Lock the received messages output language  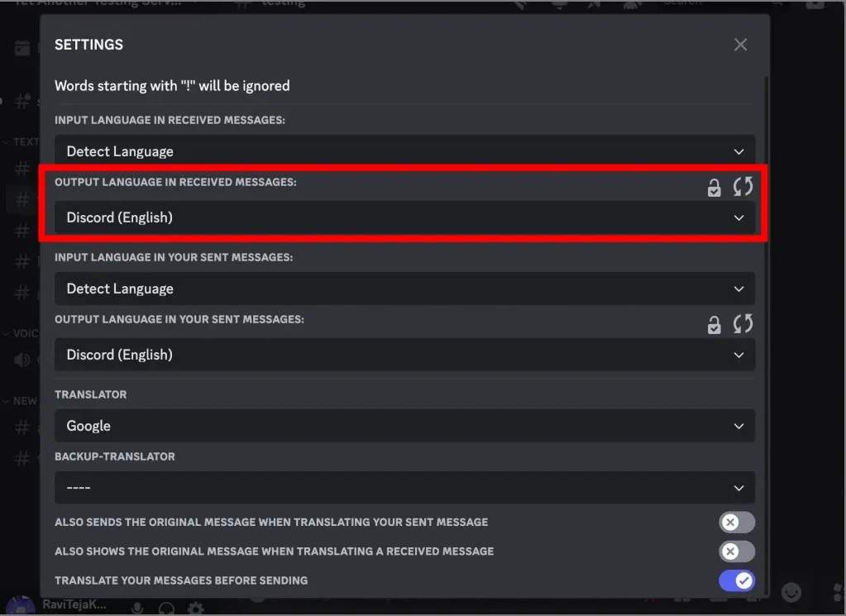tap(714, 188)
